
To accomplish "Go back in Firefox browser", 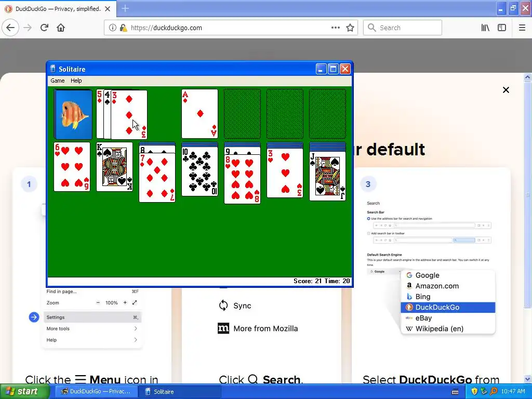I will (10, 28).
